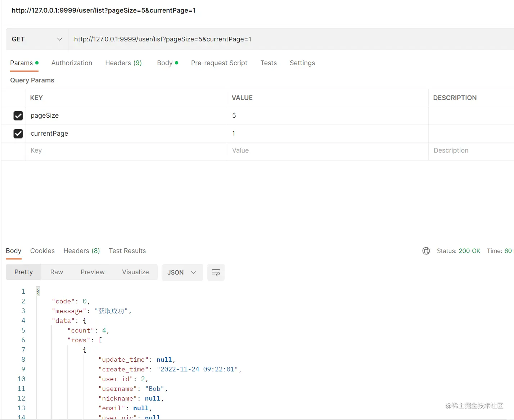Viewport: 514px width, 420px height.
Task: Select the response Body tab
Action: click(x=14, y=251)
